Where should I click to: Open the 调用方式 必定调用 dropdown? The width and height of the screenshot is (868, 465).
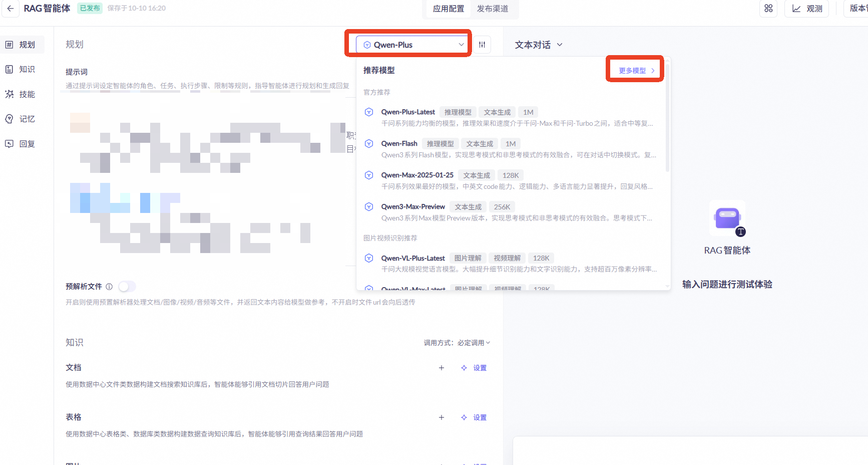457,343
